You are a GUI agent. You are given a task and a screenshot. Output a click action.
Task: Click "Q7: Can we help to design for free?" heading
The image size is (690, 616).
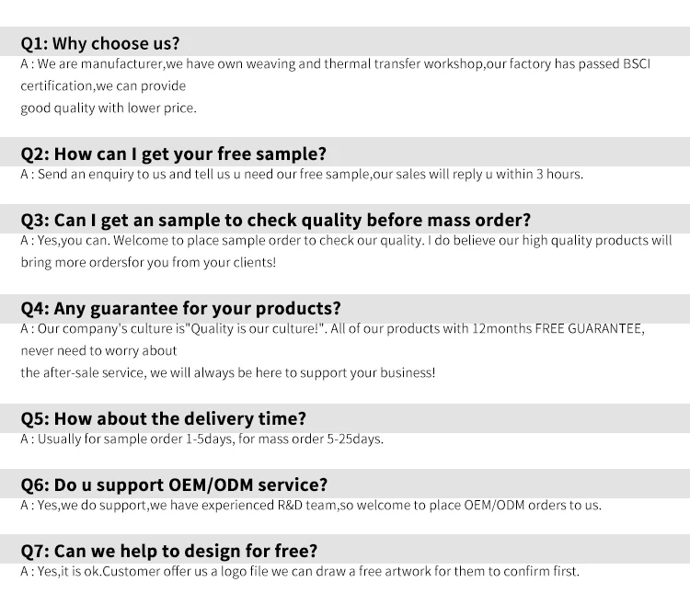pos(169,551)
